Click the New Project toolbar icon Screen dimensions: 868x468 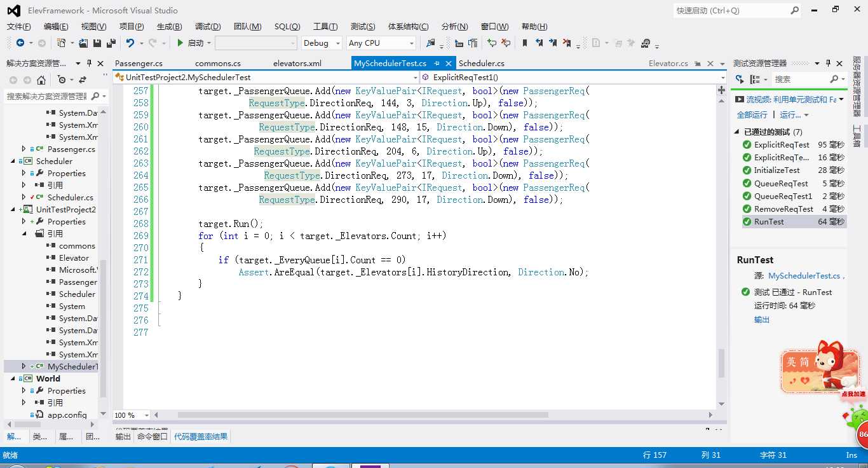tap(61, 43)
